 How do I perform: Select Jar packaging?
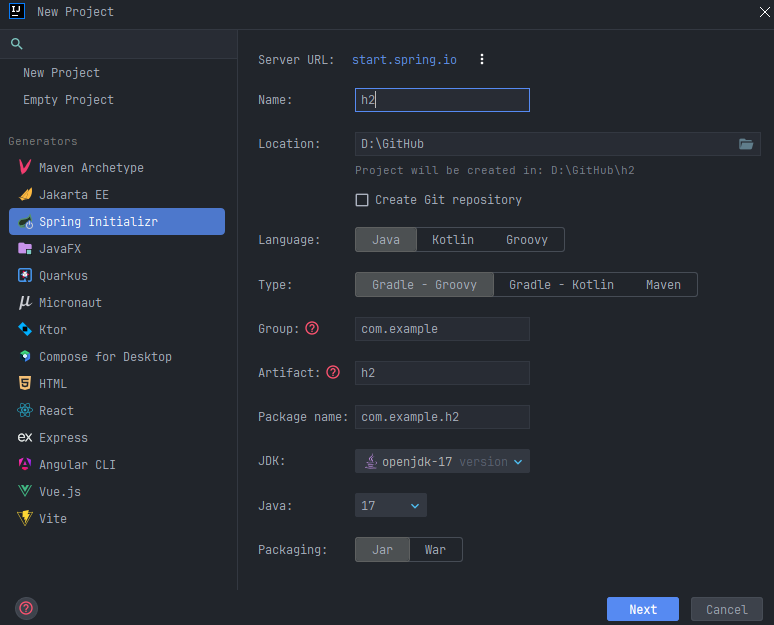[382, 550]
